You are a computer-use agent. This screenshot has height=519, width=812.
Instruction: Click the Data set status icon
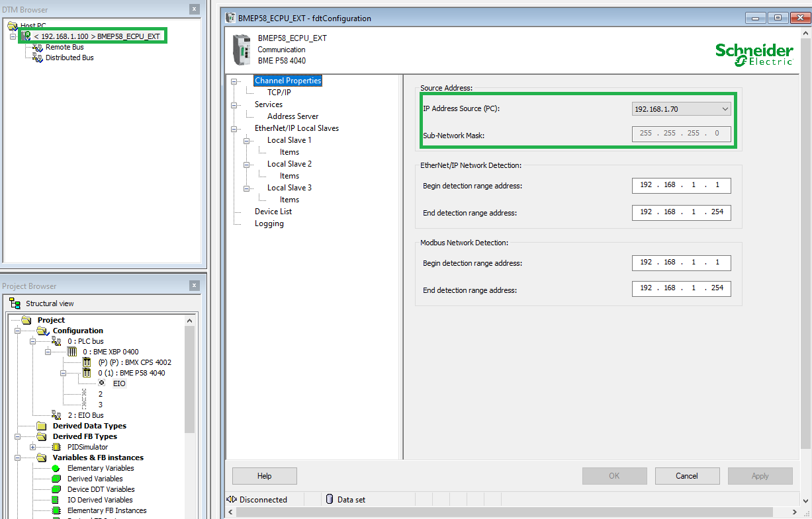click(329, 500)
